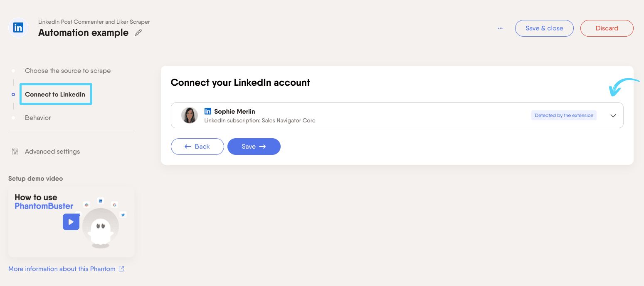Click the pencil icon to rename the automation
Screen dimensions: 644x286
point(138,32)
